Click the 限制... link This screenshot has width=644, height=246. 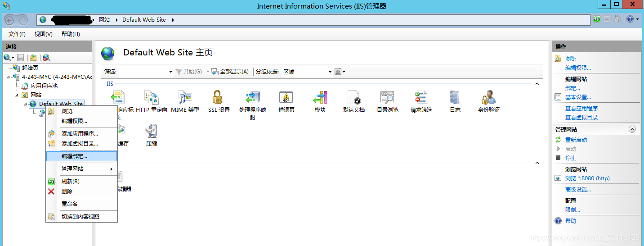coord(572,210)
